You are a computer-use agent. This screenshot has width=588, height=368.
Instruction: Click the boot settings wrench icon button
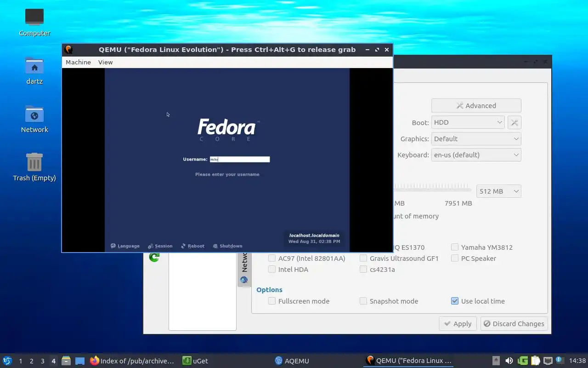pyautogui.click(x=514, y=122)
